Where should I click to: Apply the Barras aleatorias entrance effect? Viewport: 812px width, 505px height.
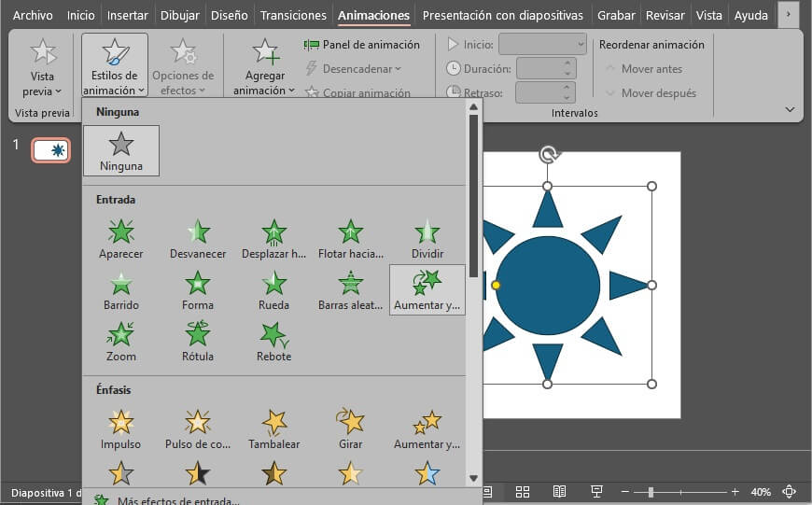[x=351, y=290]
